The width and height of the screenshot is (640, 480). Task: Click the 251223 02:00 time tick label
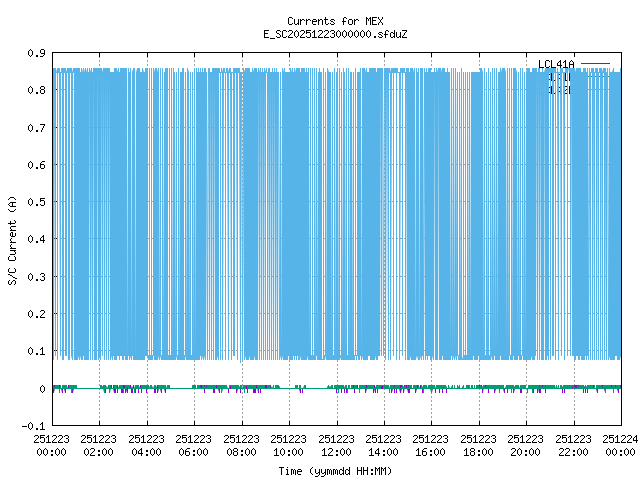[99, 444]
